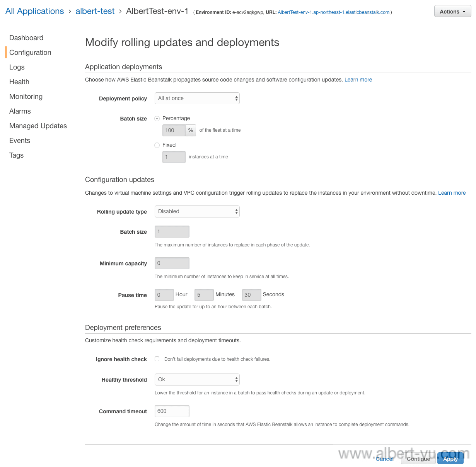Click Learn more under Configuration updates
Viewport: 476px width, 467px height.
click(x=452, y=193)
